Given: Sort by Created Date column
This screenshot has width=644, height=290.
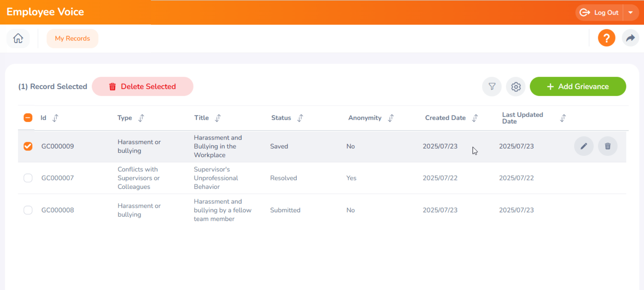Looking at the screenshot, I should [475, 118].
